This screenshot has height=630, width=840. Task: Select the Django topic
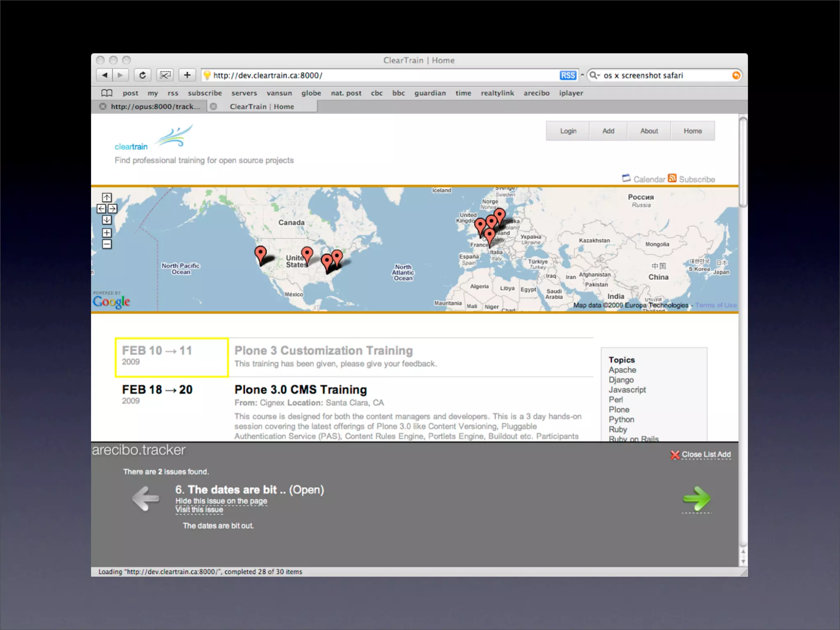coord(621,380)
